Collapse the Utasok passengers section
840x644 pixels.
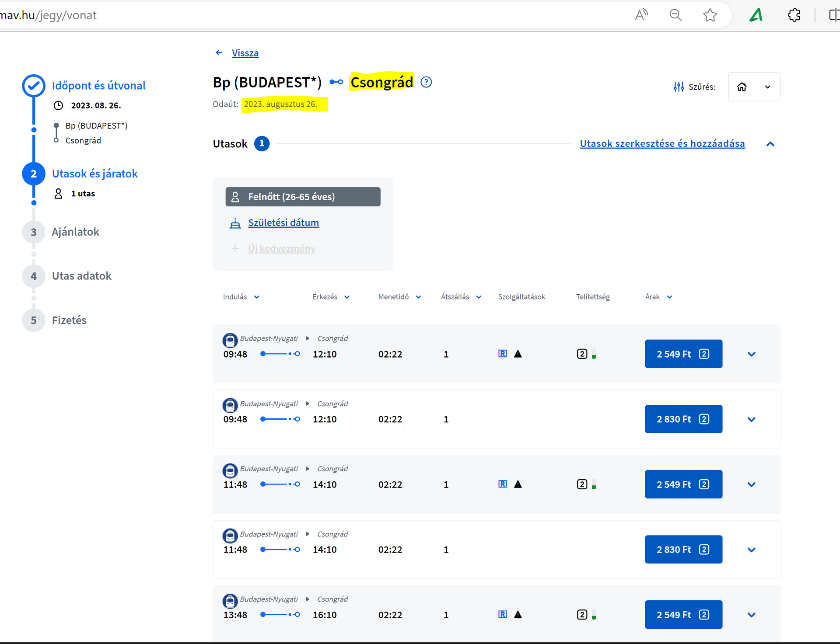[770, 144]
